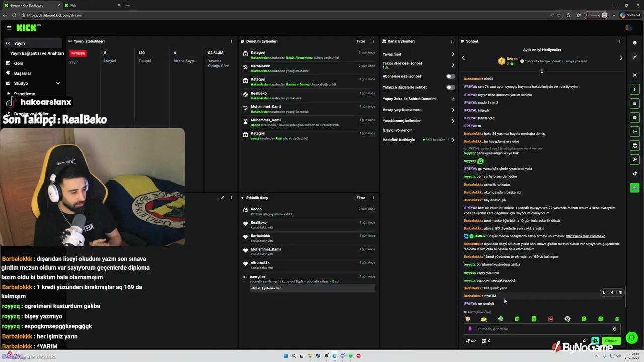Open Kanal Eylemleri panel three-dot menu

click(452, 41)
